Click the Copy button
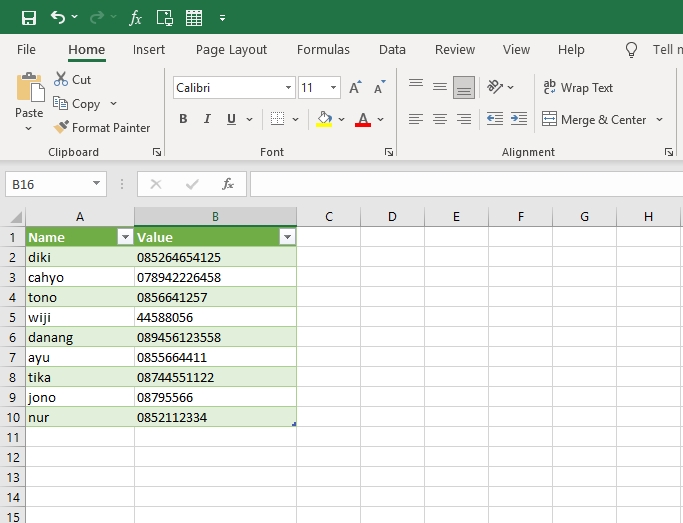The width and height of the screenshot is (683, 523). click(x=77, y=104)
